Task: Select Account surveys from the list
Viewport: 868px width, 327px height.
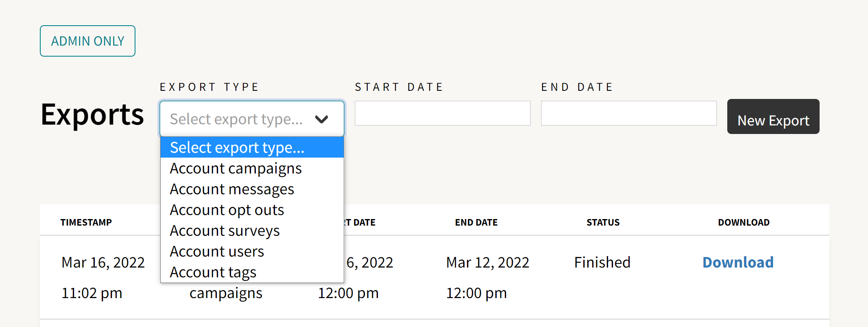Action: click(x=225, y=231)
